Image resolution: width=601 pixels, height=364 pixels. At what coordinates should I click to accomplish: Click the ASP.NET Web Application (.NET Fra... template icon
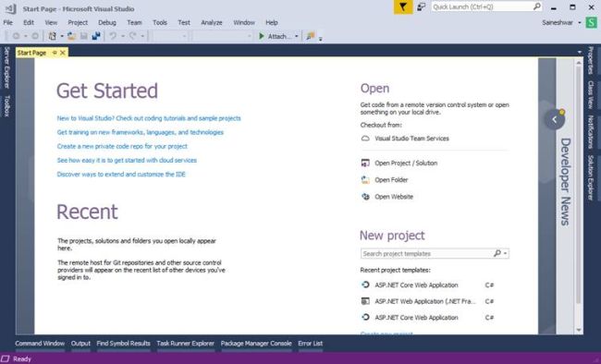pos(365,301)
